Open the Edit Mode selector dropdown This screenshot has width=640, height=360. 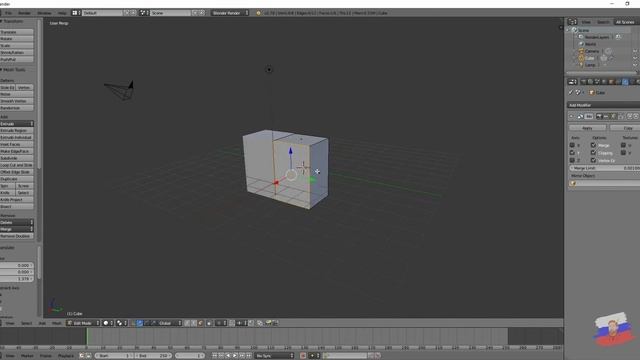83,323
